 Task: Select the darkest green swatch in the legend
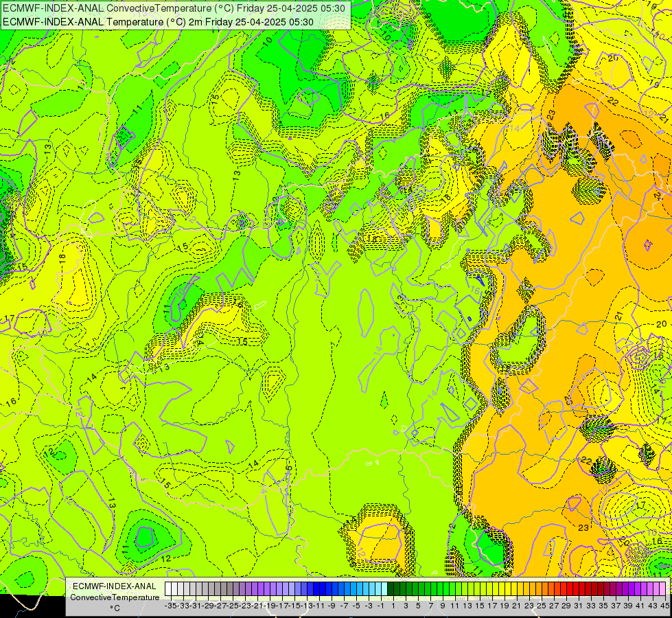point(391,589)
